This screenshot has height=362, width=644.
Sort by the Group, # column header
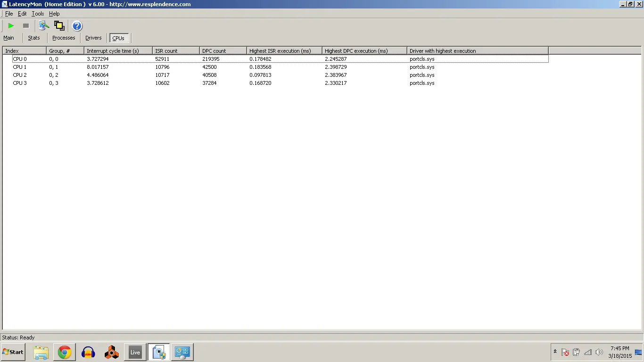[65, 51]
